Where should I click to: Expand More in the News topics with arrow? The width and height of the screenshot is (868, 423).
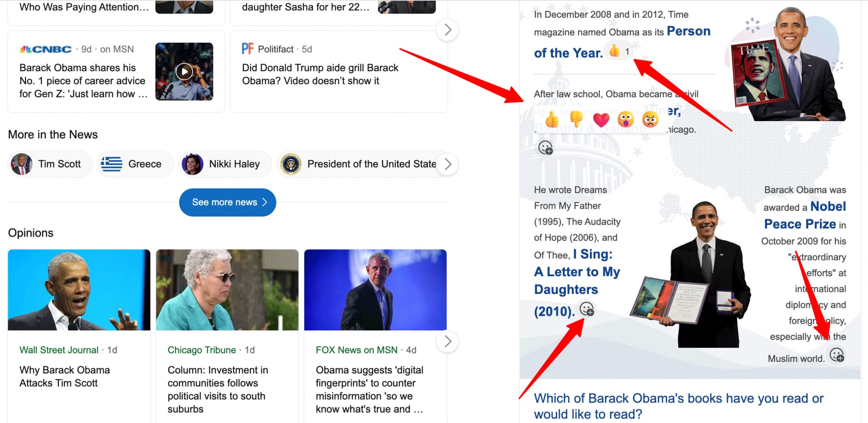(x=448, y=164)
